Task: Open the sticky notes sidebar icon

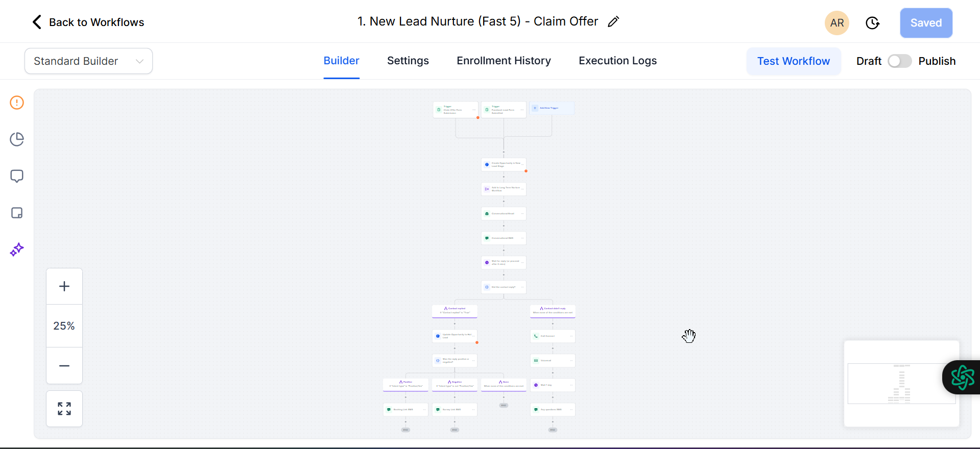Action: click(17, 213)
